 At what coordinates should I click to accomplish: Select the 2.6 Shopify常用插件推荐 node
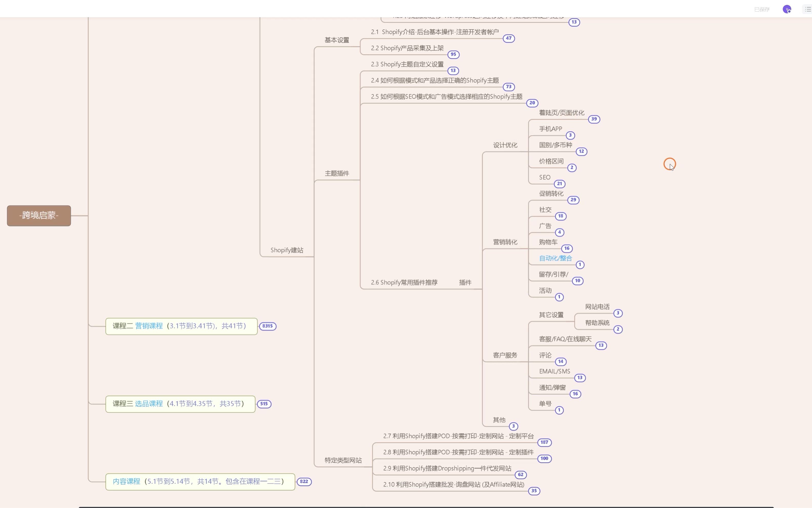tap(404, 282)
